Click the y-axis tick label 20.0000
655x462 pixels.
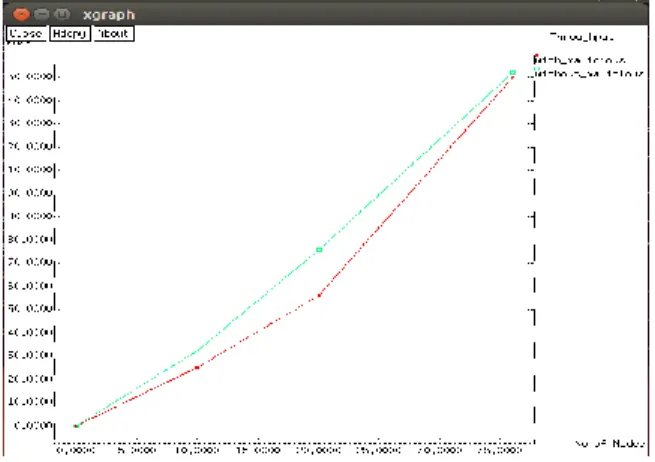[31, 379]
